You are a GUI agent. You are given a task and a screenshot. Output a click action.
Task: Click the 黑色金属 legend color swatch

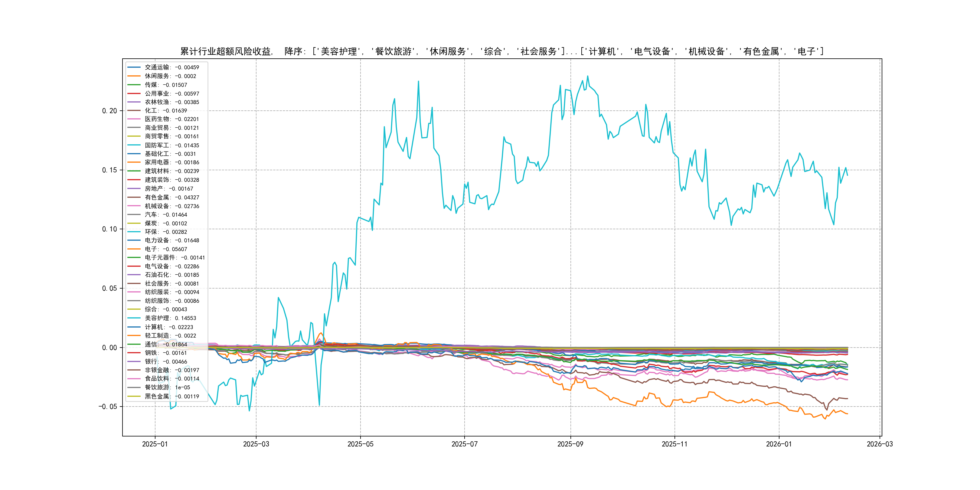(134, 397)
